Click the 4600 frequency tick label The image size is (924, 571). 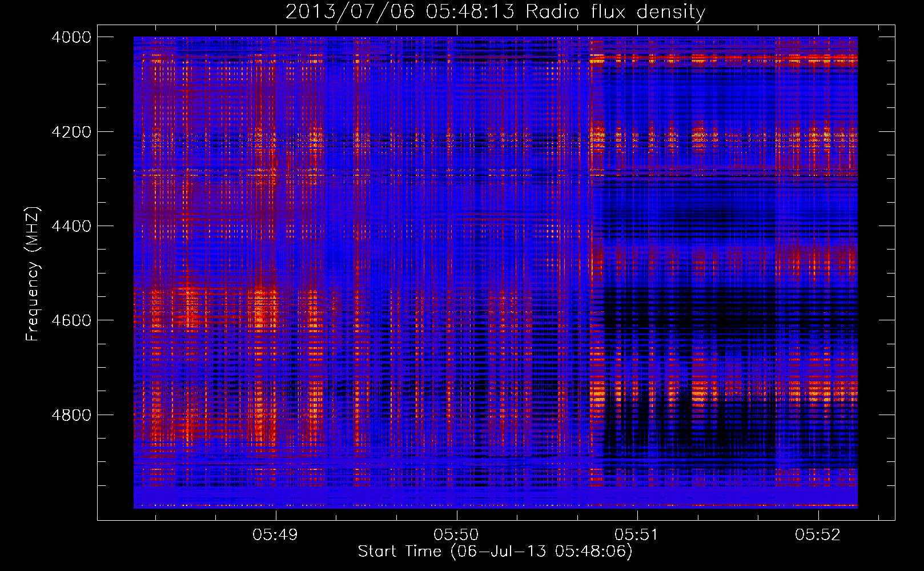[x=71, y=320]
